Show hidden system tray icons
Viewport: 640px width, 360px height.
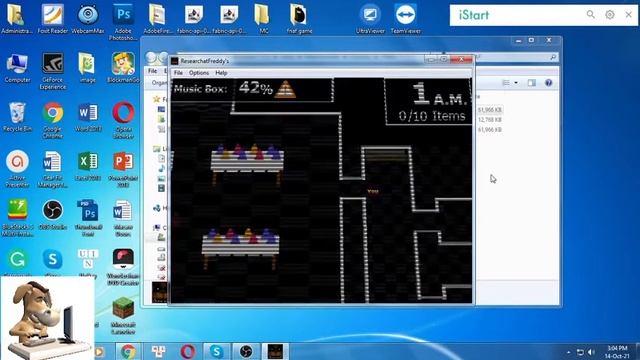click(568, 352)
